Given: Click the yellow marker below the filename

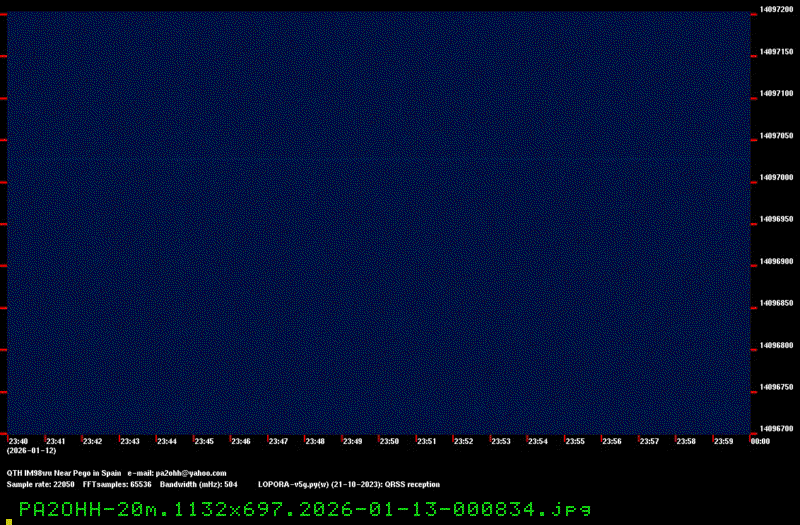Looking at the screenshot, I should (9, 522).
